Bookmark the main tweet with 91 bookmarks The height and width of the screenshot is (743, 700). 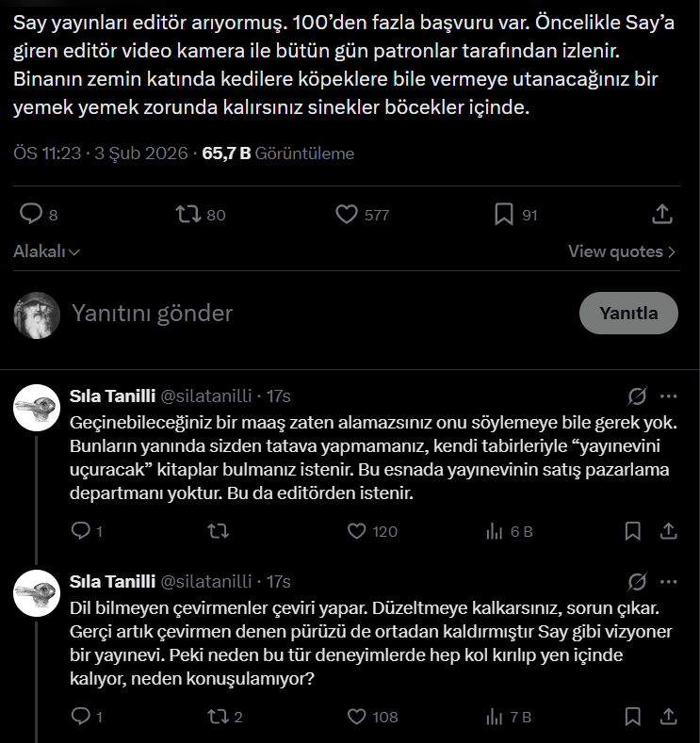tap(504, 215)
